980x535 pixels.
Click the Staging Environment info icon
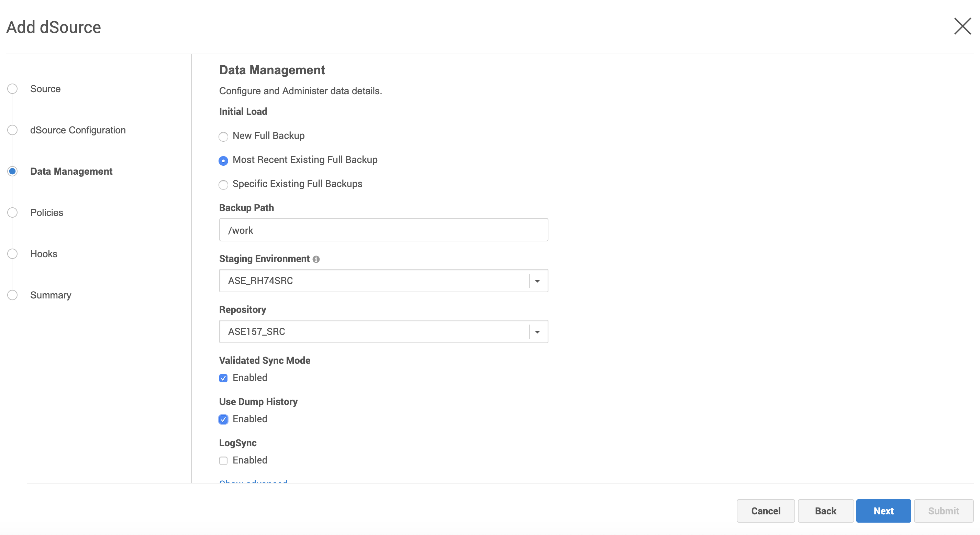pos(316,259)
